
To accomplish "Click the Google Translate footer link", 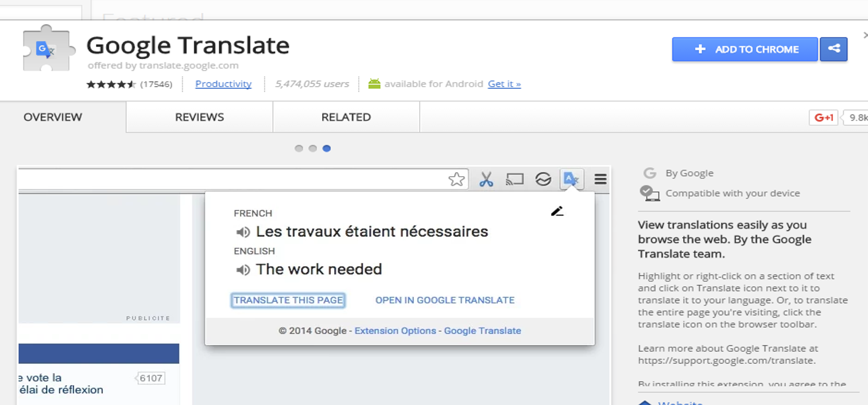I will click(482, 331).
